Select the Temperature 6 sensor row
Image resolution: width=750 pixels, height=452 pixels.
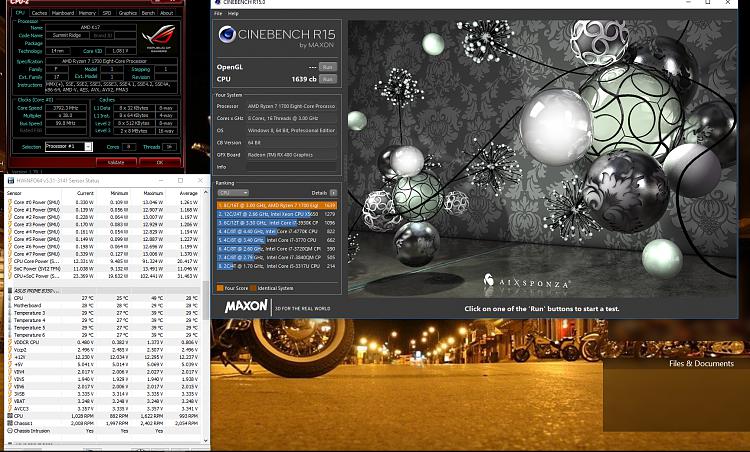[x=103, y=335]
